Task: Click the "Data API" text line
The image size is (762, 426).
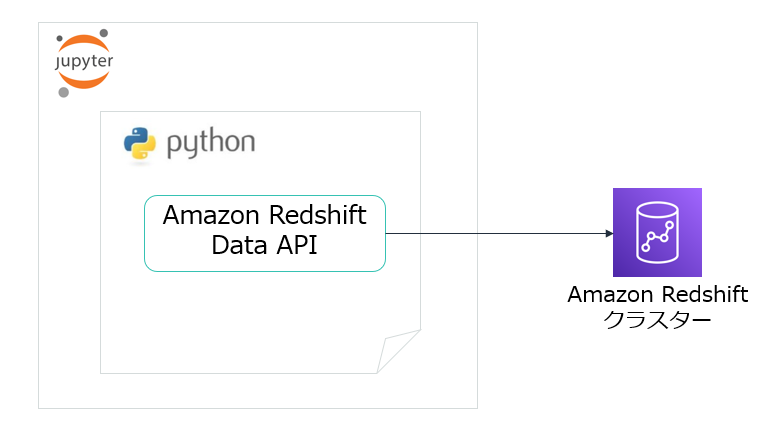Action: coord(265,247)
